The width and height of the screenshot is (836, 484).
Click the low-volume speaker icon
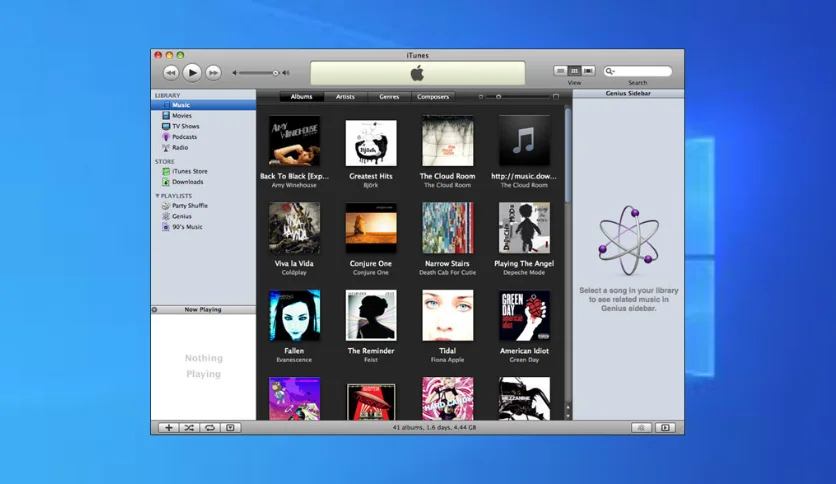(234, 73)
